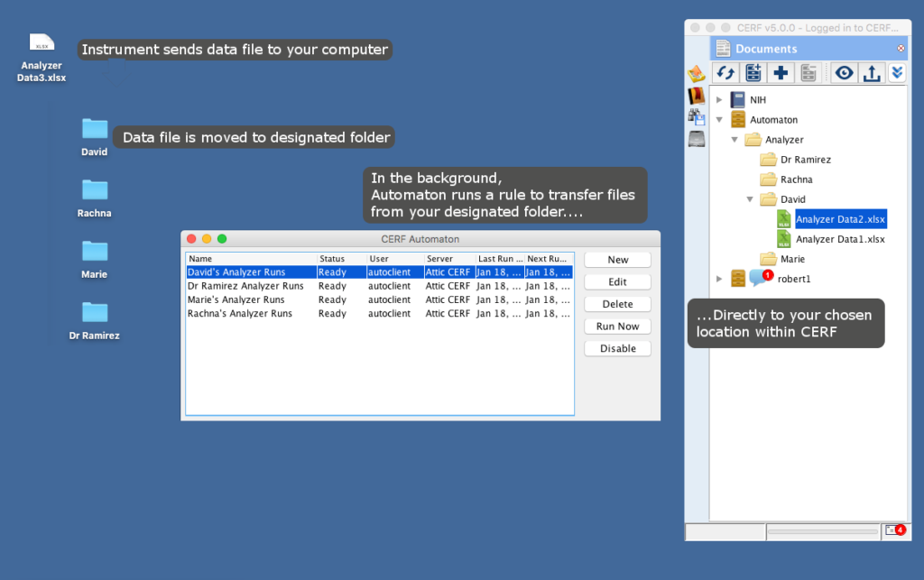Close the Documents panel with red x icon
924x580 pixels.
[x=901, y=49]
